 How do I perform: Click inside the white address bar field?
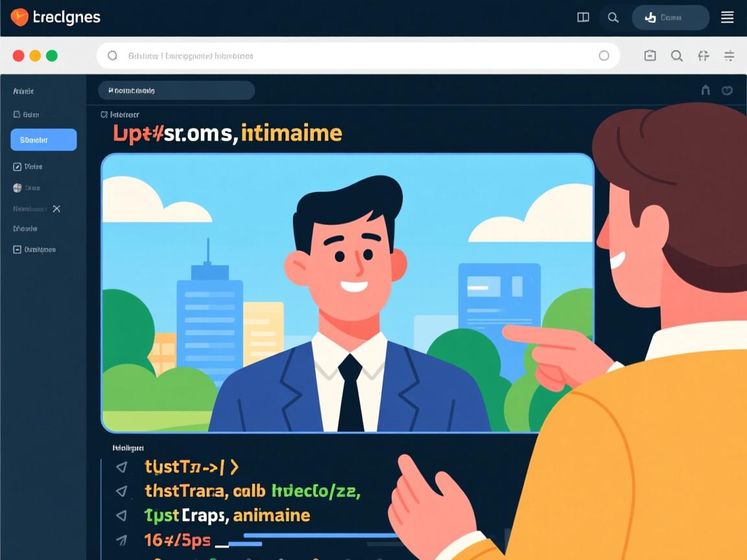click(357, 56)
